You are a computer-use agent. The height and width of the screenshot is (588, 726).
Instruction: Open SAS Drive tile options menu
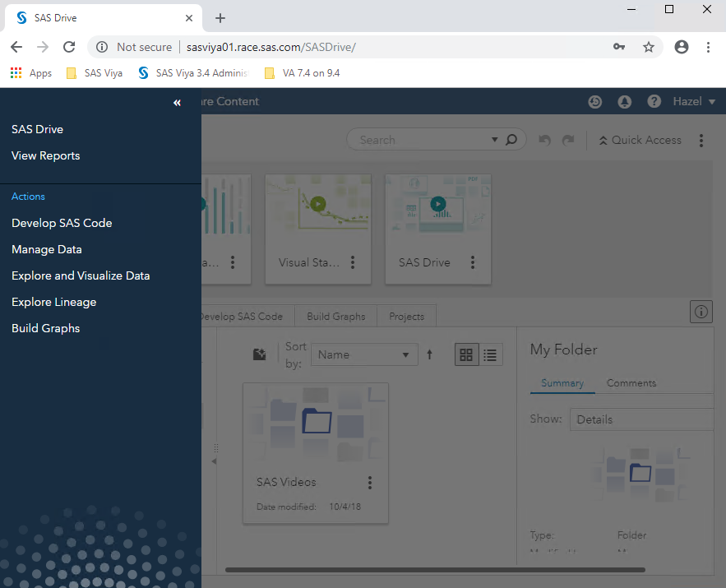click(473, 262)
